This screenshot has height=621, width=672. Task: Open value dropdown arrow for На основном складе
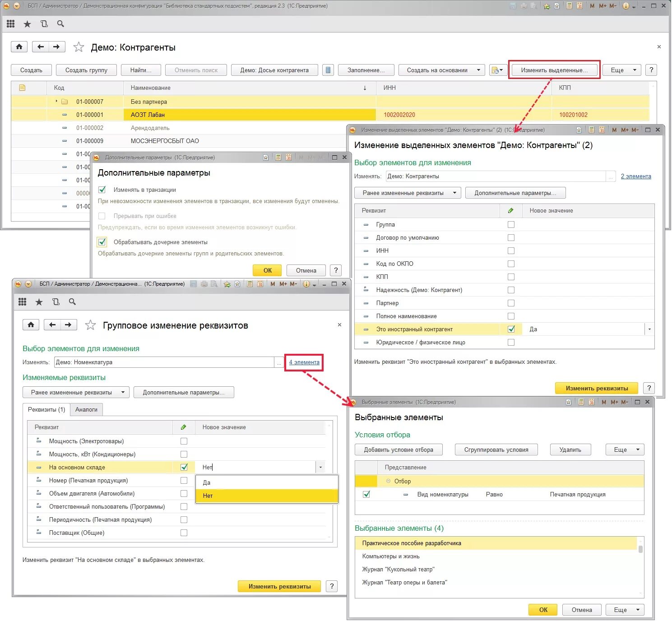tap(320, 467)
